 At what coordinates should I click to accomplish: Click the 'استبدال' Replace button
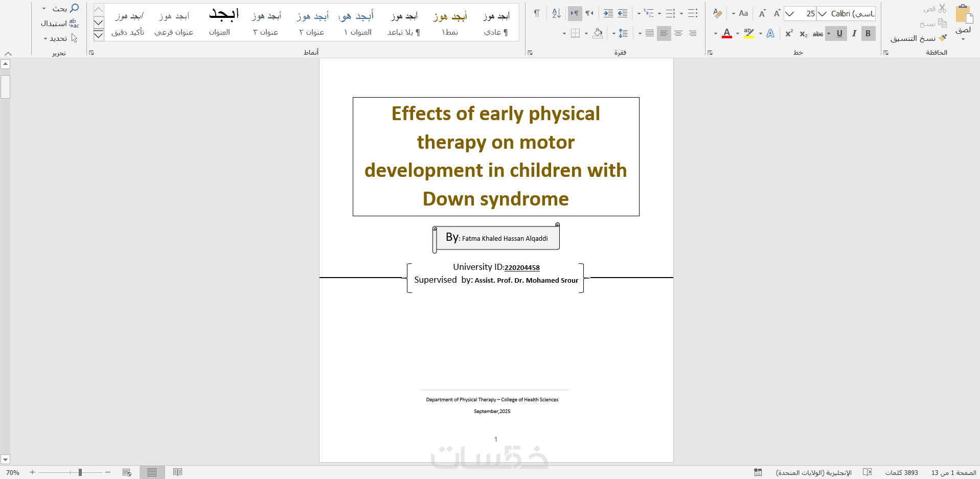(x=60, y=24)
